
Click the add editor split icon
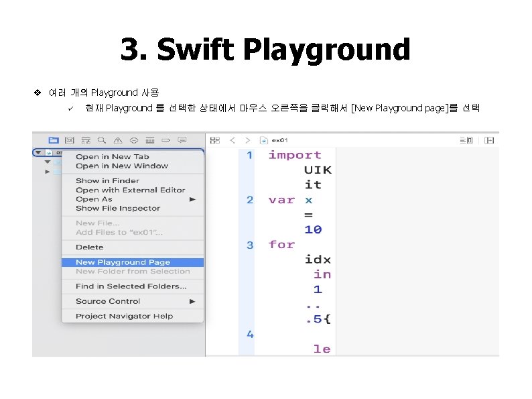point(489,140)
